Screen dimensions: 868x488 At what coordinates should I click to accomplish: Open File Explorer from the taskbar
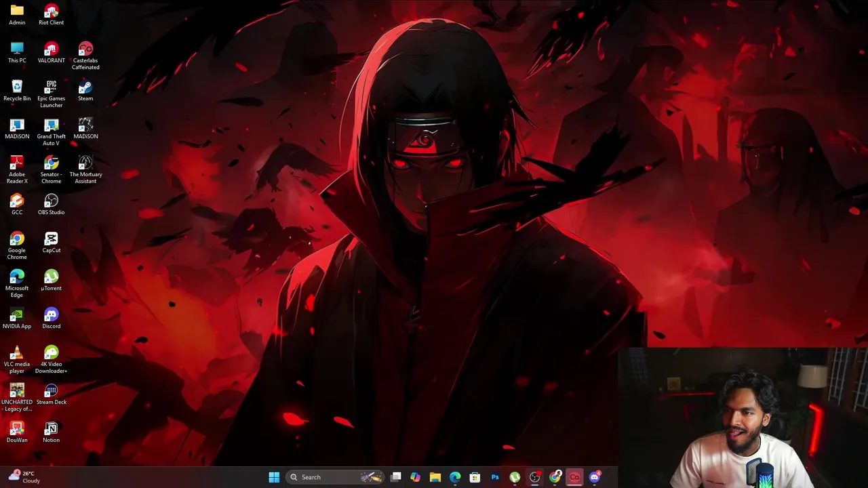click(435, 477)
